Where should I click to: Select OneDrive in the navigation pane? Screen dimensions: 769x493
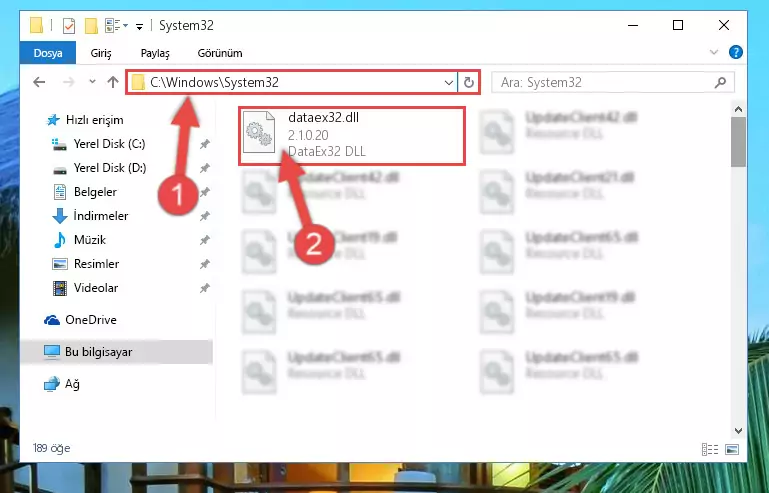(91, 320)
